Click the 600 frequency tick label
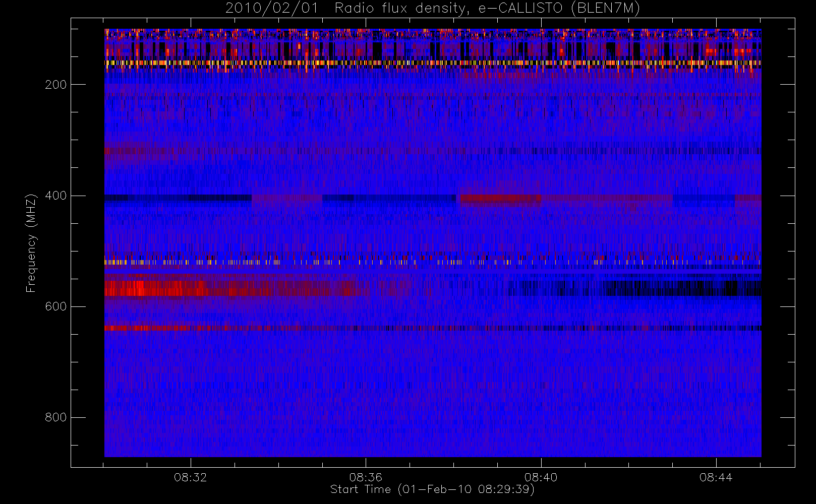816x504 pixels. (56, 306)
